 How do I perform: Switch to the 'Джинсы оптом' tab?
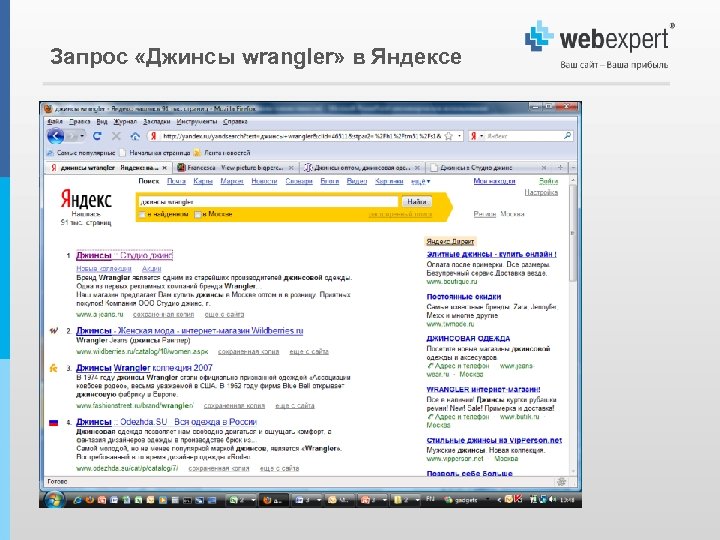click(362, 168)
